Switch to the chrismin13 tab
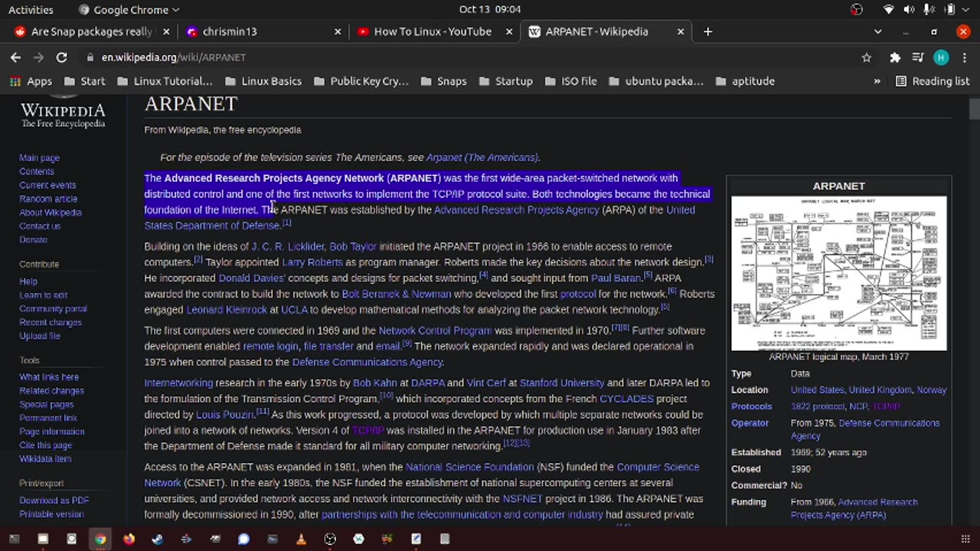Image resolution: width=980 pixels, height=551 pixels. 264,31
